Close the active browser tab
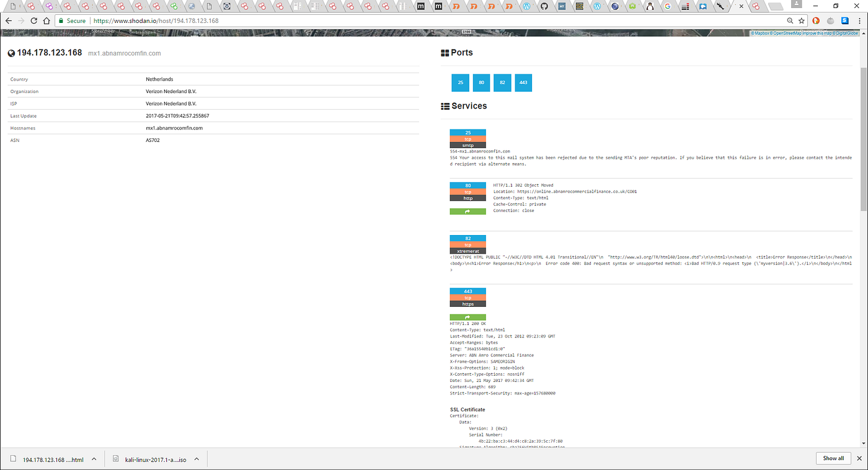 click(742, 6)
